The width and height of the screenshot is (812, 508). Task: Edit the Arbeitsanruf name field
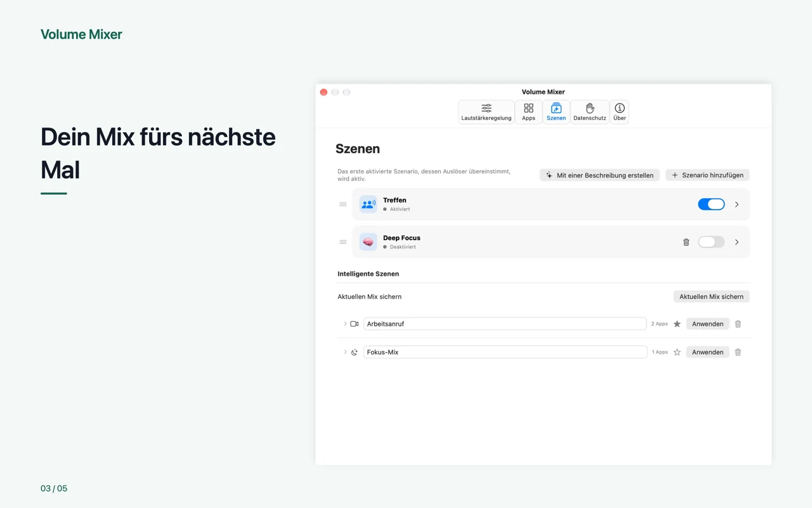click(x=505, y=324)
